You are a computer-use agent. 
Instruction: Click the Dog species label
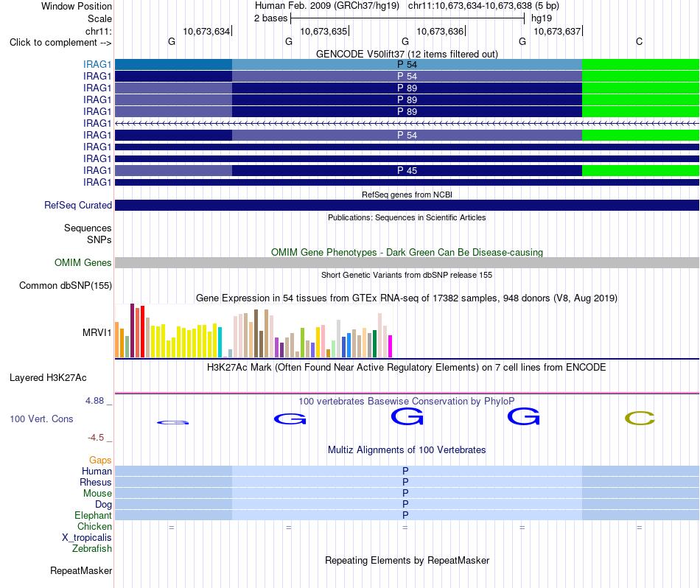(103, 505)
